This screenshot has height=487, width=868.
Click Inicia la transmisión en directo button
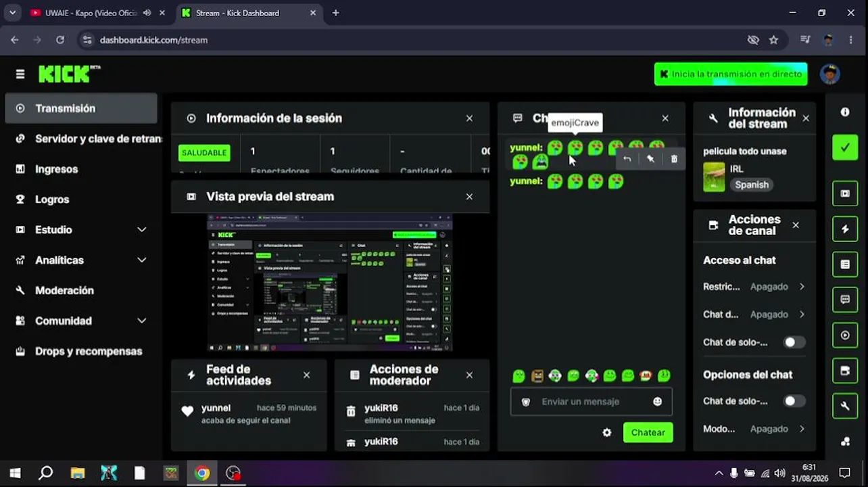[x=731, y=74]
